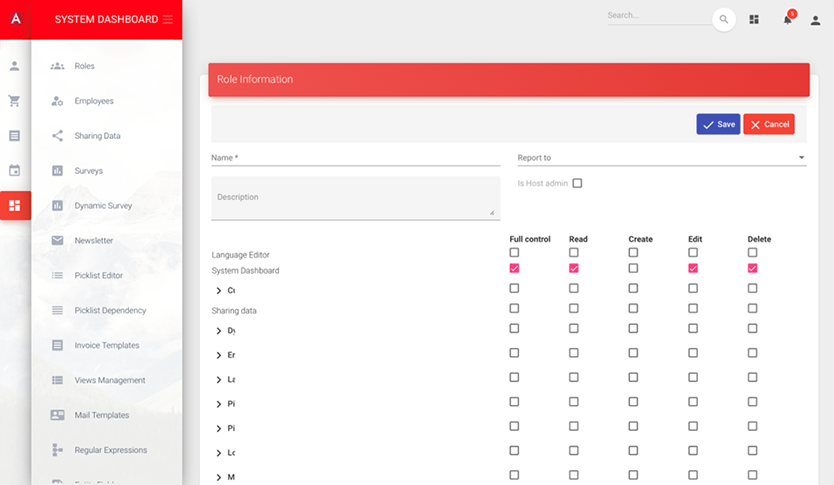Click the Save button

pyautogui.click(x=718, y=124)
